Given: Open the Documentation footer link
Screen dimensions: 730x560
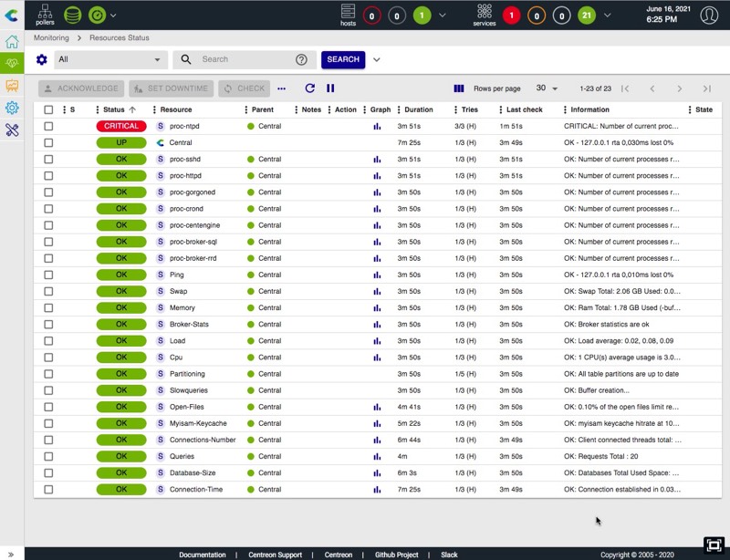Looking at the screenshot, I should coord(202,555).
